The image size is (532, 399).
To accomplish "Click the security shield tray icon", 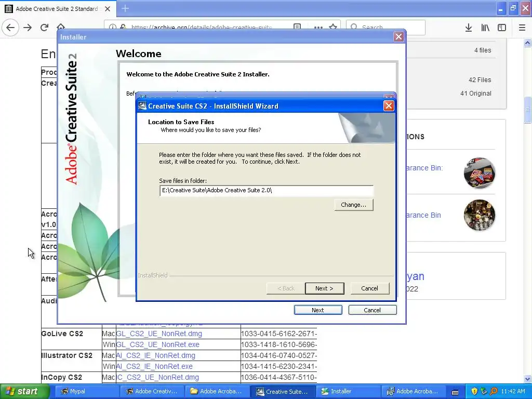I will click(x=474, y=391).
